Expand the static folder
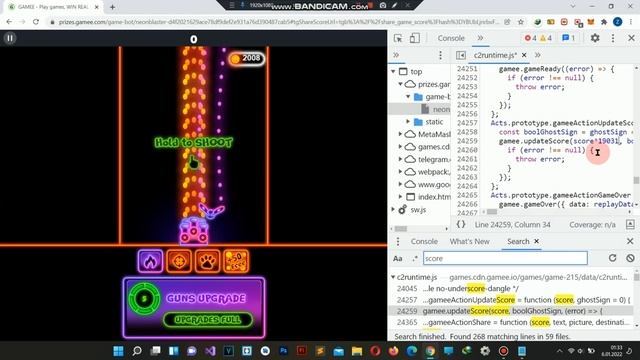The height and width of the screenshot is (360, 640). [x=408, y=122]
